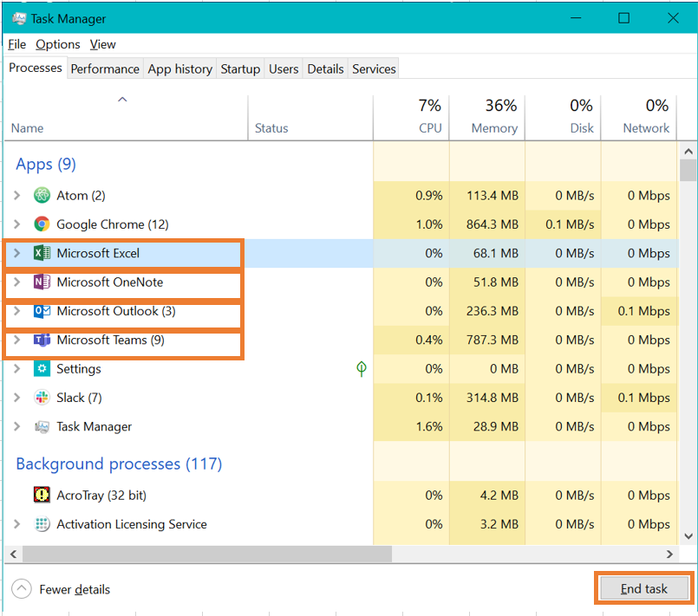Click Chrome disk value 0.1 MB/s

pos(570,224)
